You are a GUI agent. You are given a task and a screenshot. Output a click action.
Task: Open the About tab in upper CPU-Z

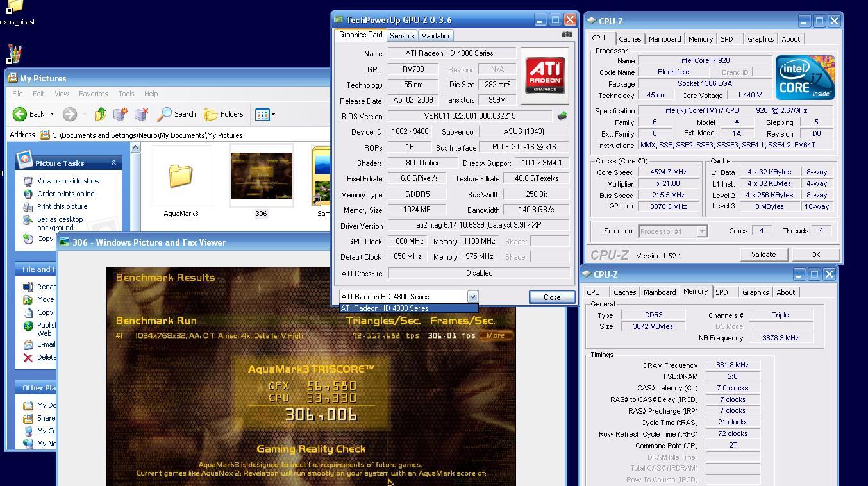[790, 39]
